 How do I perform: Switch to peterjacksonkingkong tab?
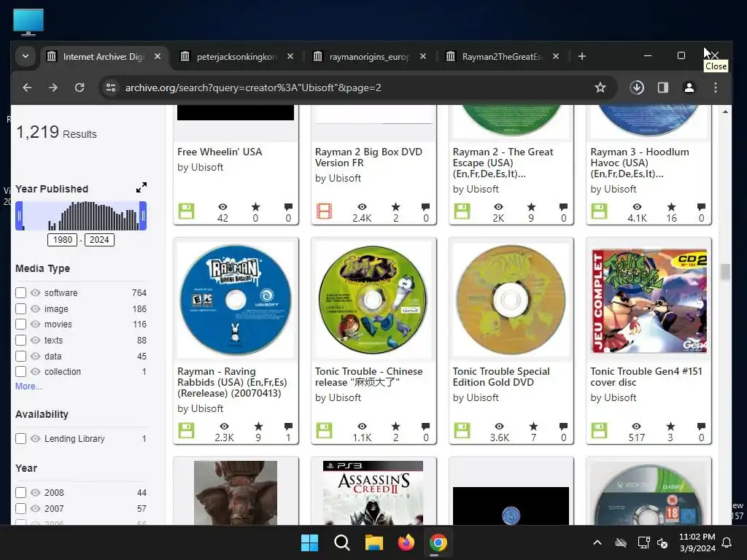point(236,56)
